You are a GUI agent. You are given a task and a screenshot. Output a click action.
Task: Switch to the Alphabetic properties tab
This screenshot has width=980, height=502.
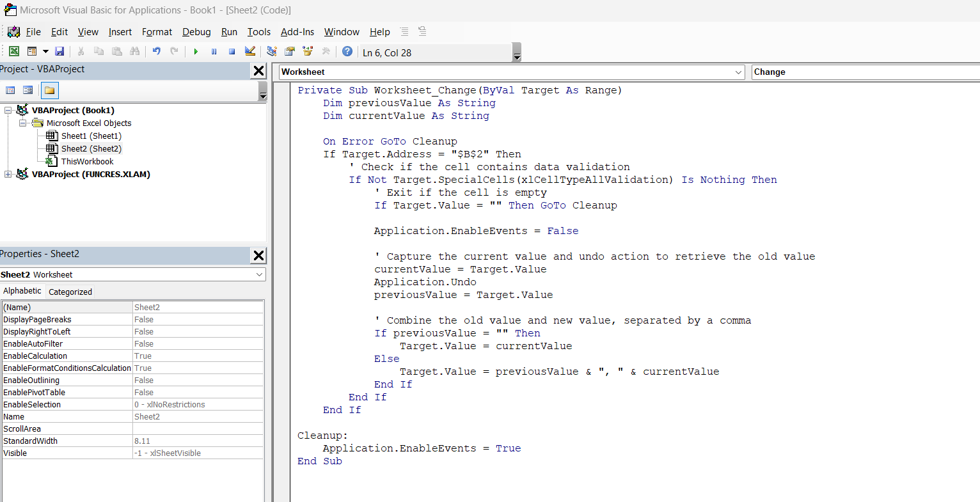coord(22,291)
